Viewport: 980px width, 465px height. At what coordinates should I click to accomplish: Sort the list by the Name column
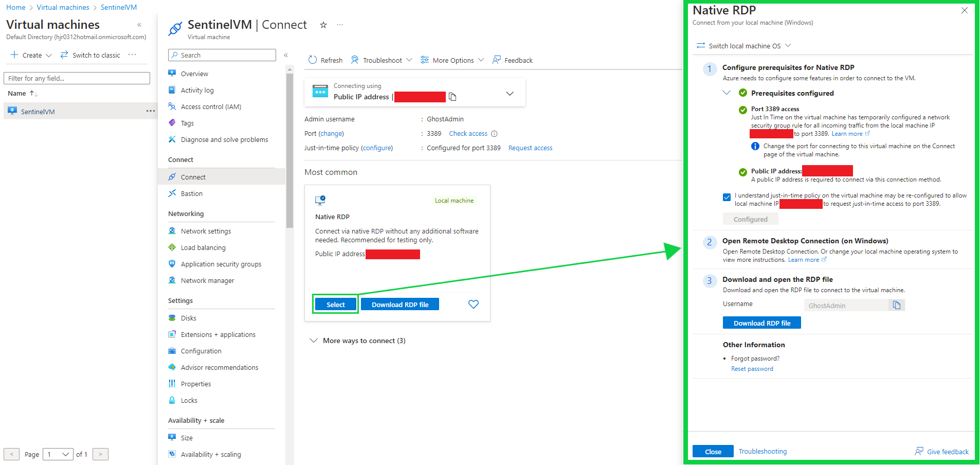pyautogui.click(x=23, y=93)
